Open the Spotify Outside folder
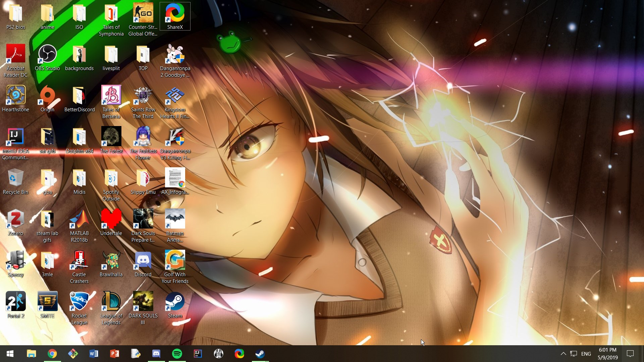This screenshot has height=362, width=644. [x=111, y=185]
